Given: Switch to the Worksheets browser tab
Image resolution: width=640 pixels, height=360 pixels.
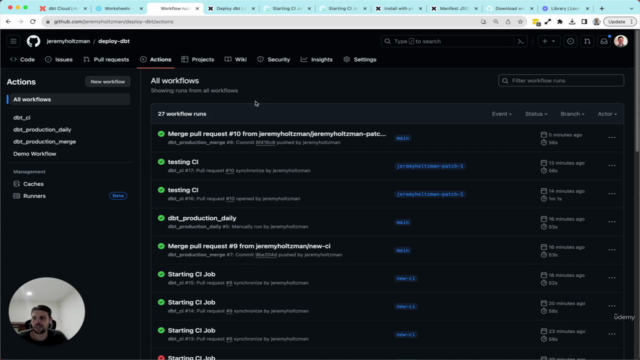Looking at the screenshot, I should [119, 8].
